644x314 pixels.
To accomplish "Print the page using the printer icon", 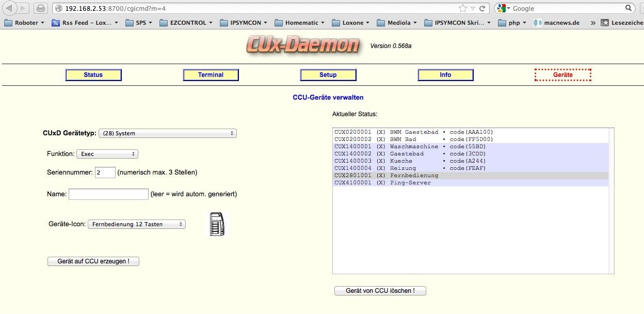I will pyautogui.click(x=41, y=8).
